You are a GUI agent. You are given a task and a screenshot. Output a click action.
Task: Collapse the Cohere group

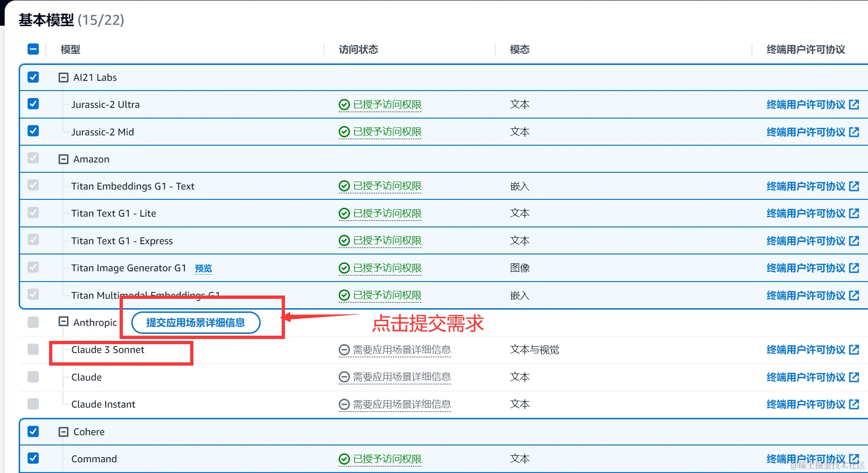[x=64, y=432]
